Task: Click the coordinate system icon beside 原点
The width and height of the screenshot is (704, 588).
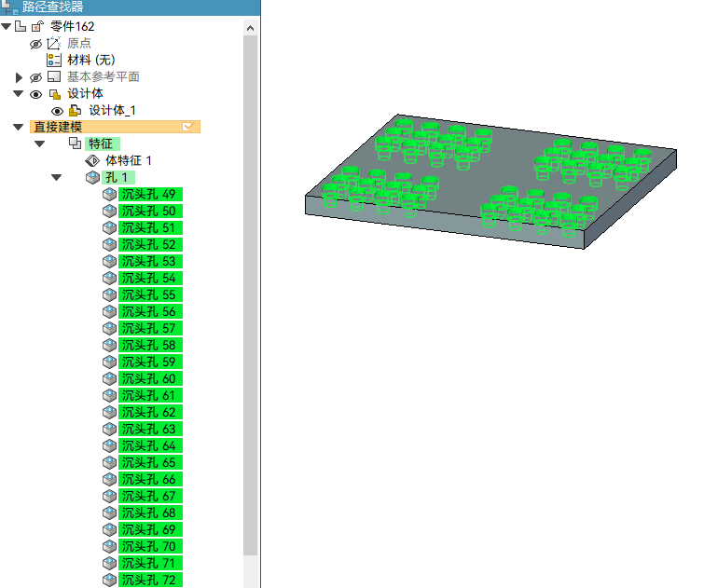Action: click(x=53, y=44)
